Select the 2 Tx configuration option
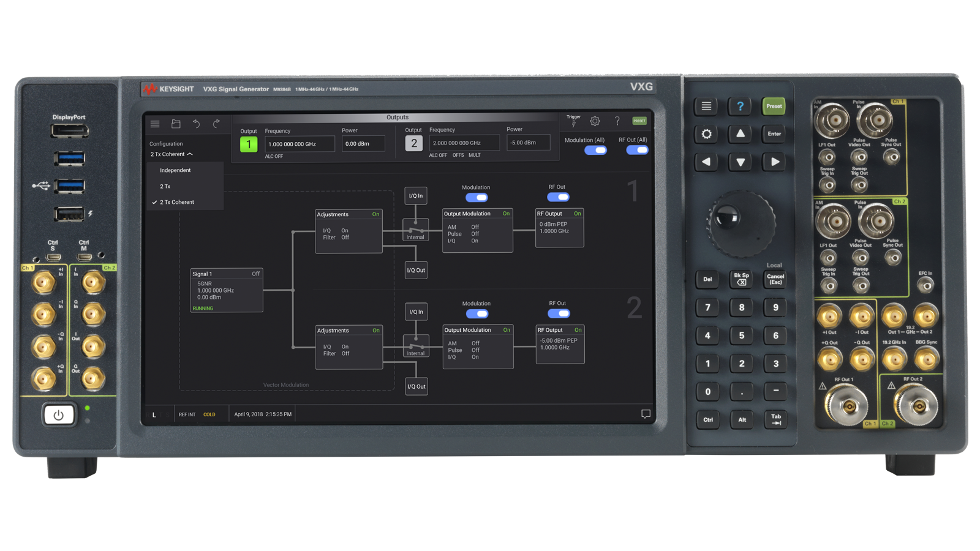Viewport: 980px width, 551px height. [165, 186]
